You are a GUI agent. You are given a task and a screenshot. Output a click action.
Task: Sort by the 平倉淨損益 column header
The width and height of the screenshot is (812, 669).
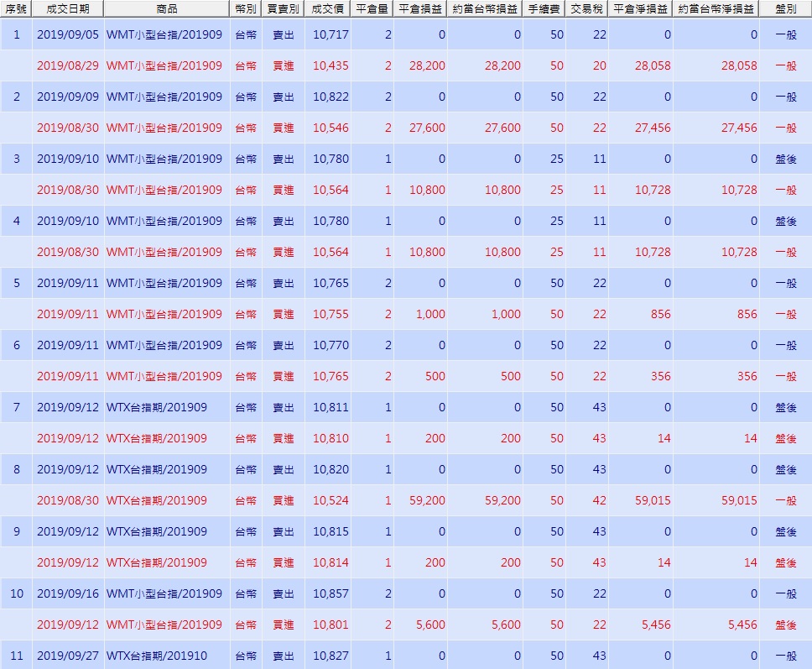640,8
